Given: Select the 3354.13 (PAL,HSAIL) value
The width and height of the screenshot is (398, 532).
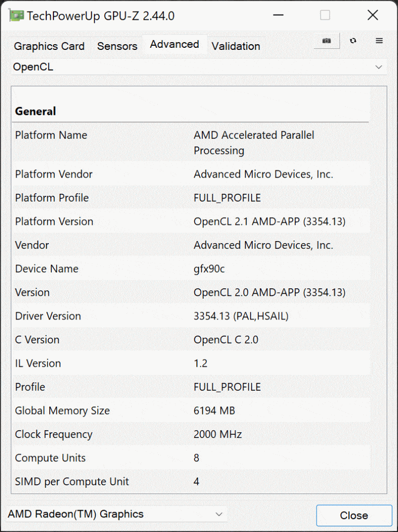Looking at the screenshot, I should coord(241,316).
